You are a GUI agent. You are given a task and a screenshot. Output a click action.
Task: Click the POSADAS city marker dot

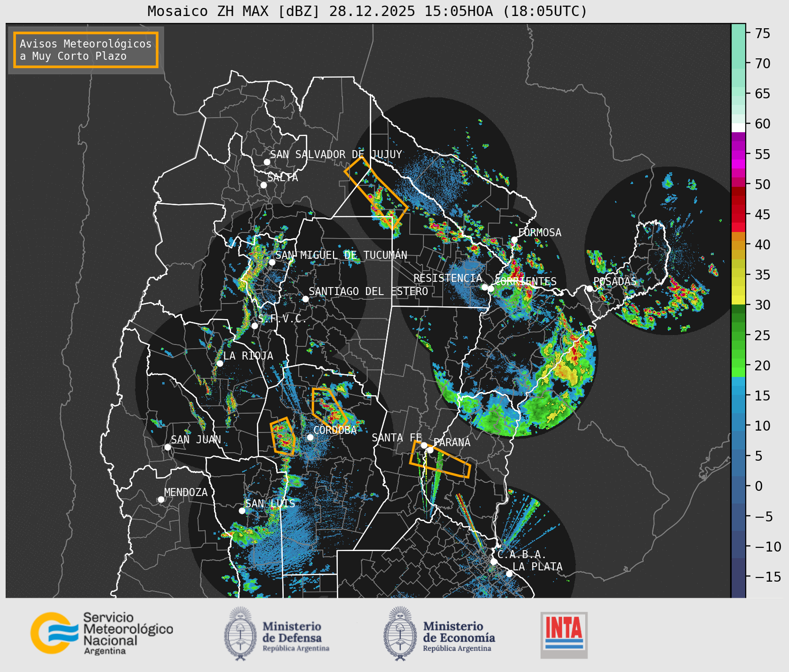pyautogui.click(x=590, y=288)
